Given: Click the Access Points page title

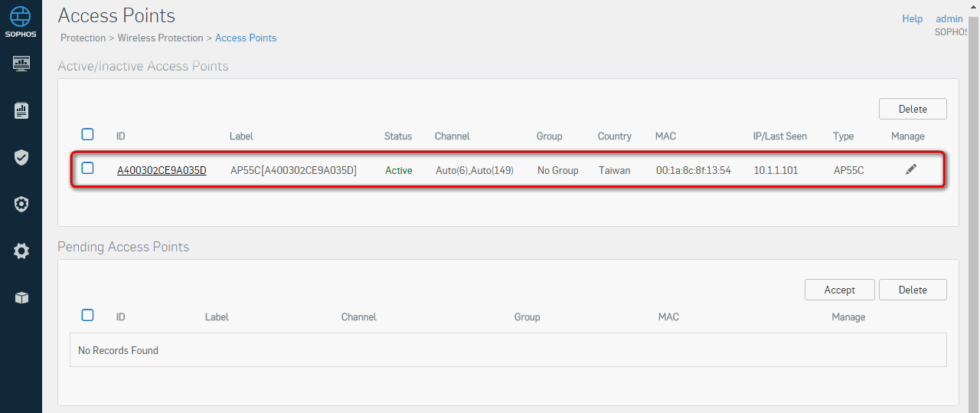Looking at the screenshot, I should point(116,15).
